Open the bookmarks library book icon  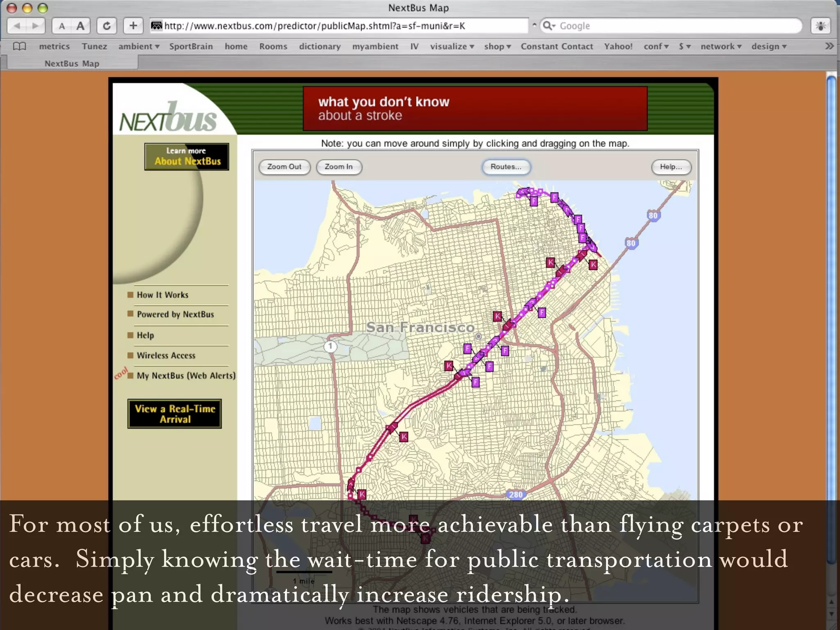(x=19, y=46)
